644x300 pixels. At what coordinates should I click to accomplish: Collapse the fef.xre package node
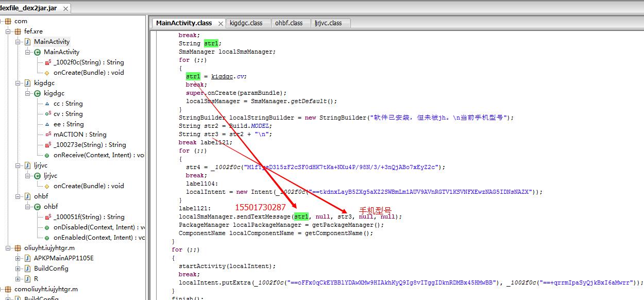click(x=9, y=31)
